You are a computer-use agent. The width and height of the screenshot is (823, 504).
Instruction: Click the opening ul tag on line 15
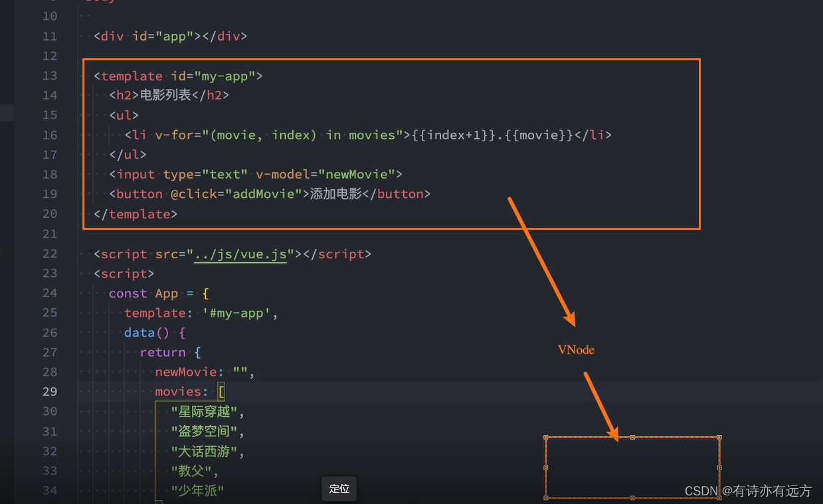point(124,116)
